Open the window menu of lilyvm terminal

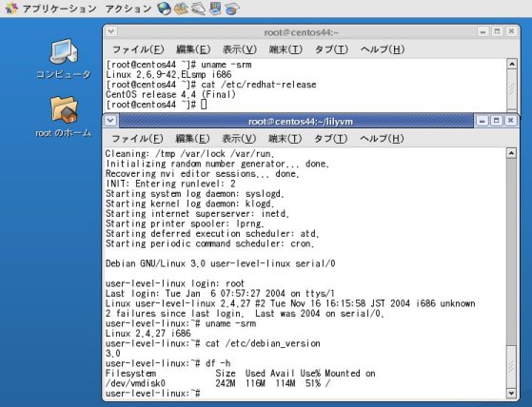coord(110,121)
